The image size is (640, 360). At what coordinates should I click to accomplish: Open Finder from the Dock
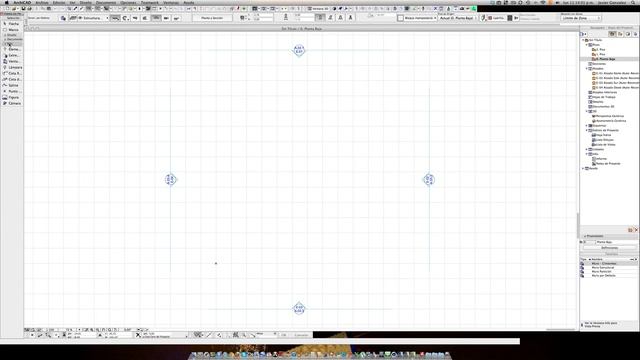coord(195,355)
